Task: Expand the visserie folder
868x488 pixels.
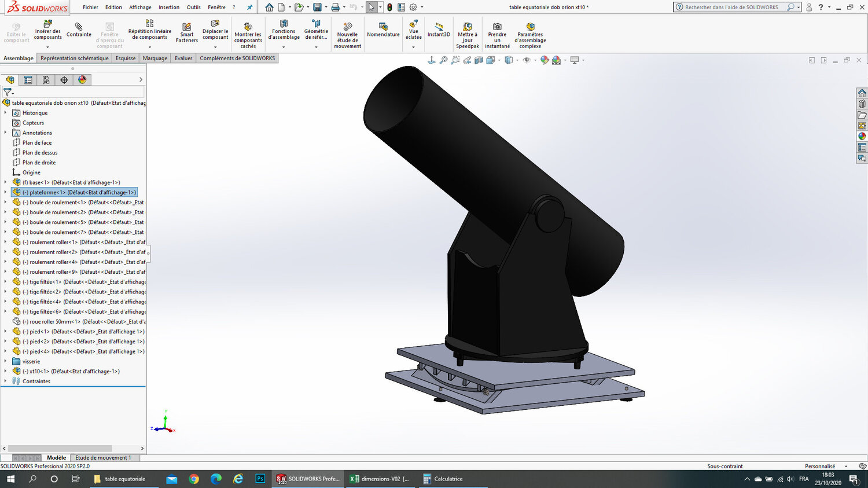Action: click(x=6, y=361)
